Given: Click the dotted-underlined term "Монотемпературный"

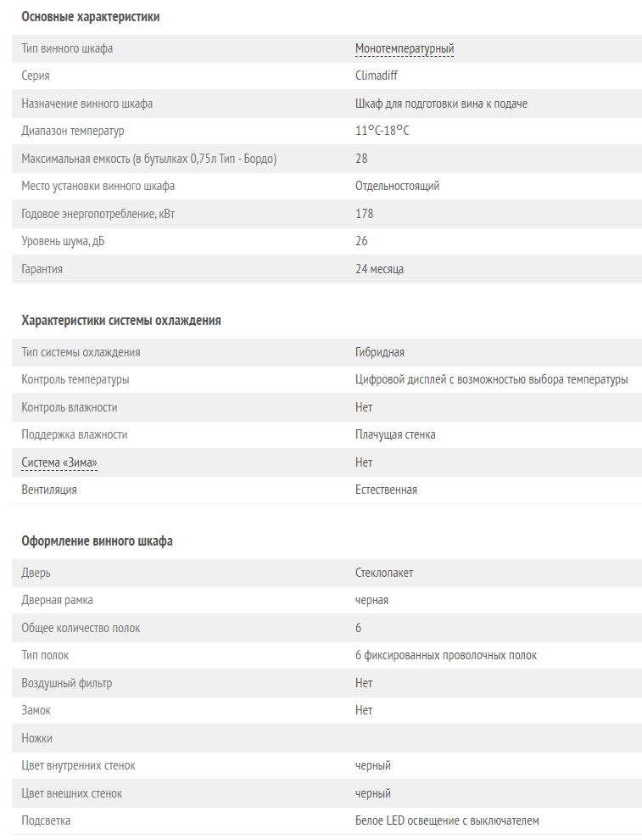Looking at the screenshot, I should click(404, 48).
